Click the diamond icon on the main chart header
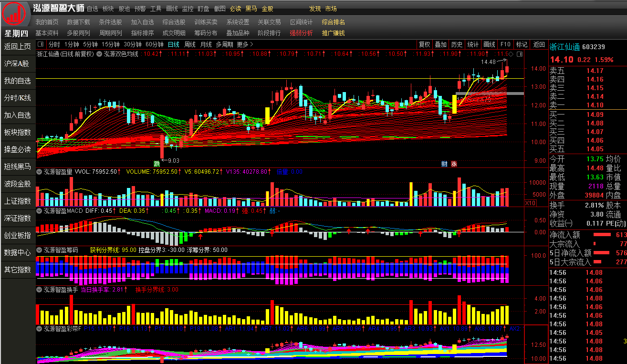The width and height of the screenshot is (627, 364). (x=511, y=54)
